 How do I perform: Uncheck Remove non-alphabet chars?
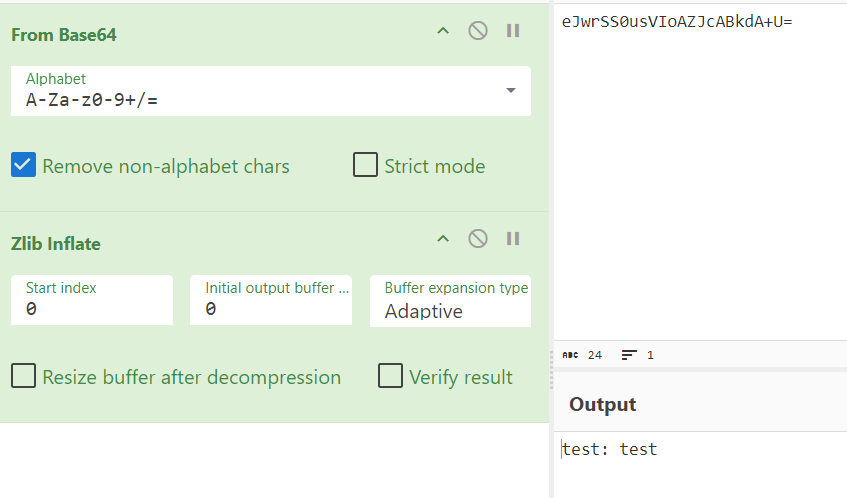23,165
